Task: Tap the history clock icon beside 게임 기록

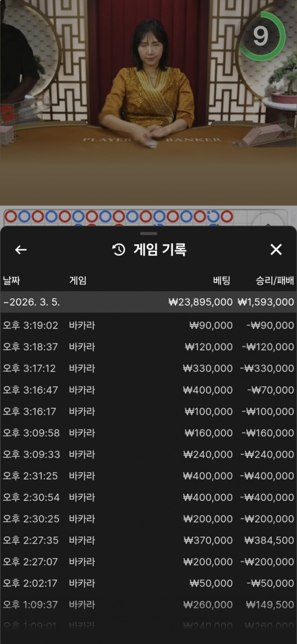Action: click(x=119, y=250)
